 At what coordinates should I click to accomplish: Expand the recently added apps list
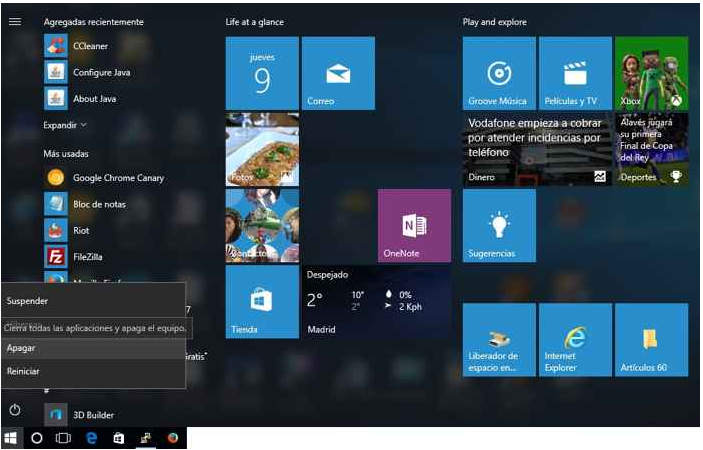click(65, 125)
